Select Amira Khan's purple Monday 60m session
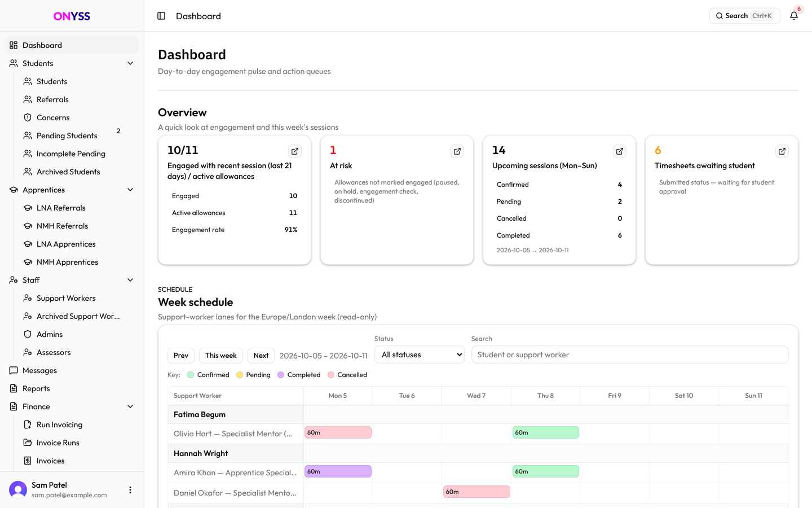 pos(338,471)
